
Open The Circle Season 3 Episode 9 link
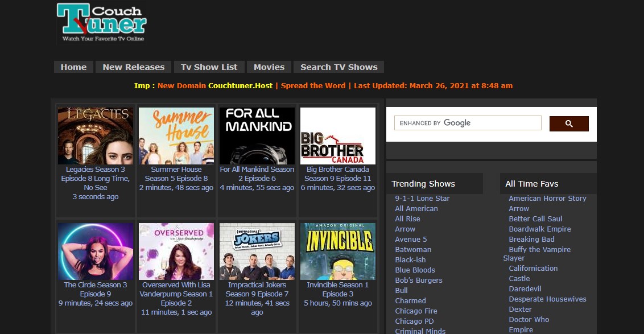pyautogui.click(x=95, y=289)
